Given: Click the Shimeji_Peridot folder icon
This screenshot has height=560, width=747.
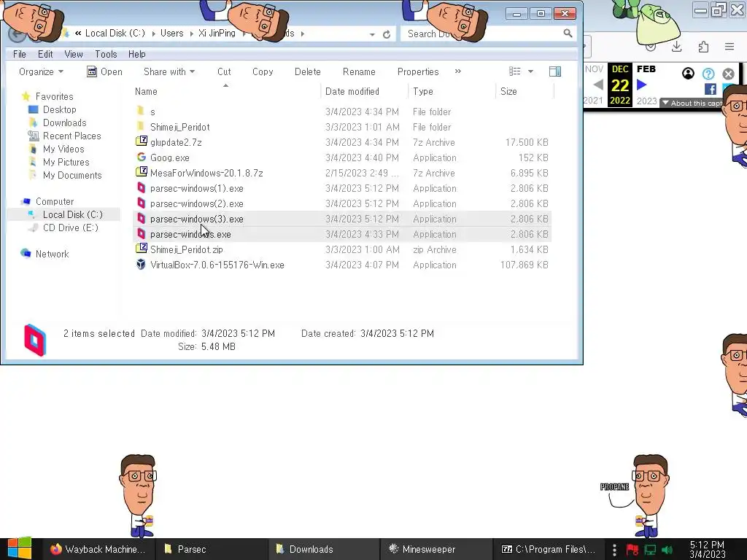Looking at the screenshot, I should pyautogui.click(x=141, y=127).
